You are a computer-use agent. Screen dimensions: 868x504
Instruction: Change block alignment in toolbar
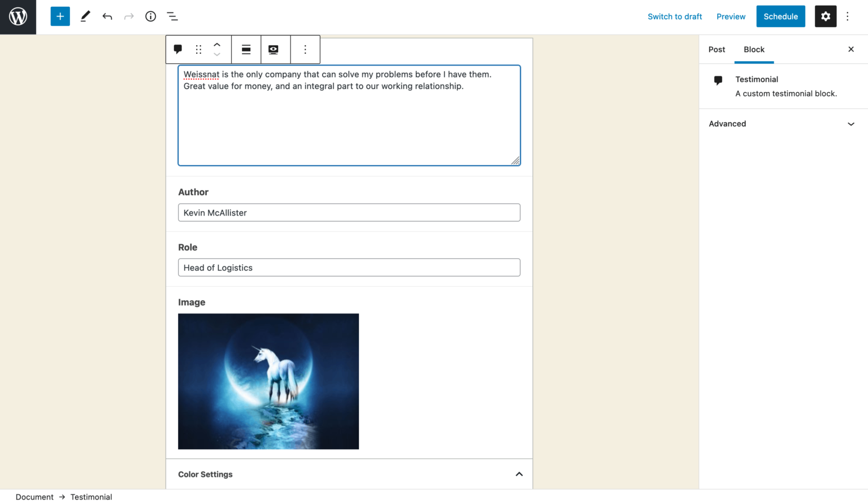coord(246,49)
